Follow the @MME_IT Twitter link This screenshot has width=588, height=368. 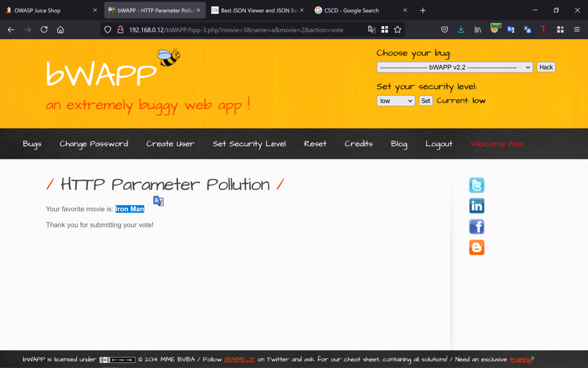[240, 360]
